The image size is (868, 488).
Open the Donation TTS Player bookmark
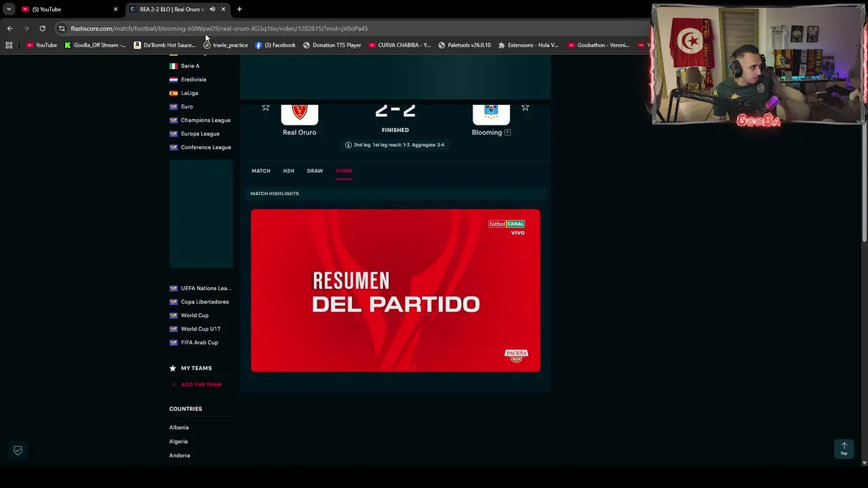click(x=332, y=45)
